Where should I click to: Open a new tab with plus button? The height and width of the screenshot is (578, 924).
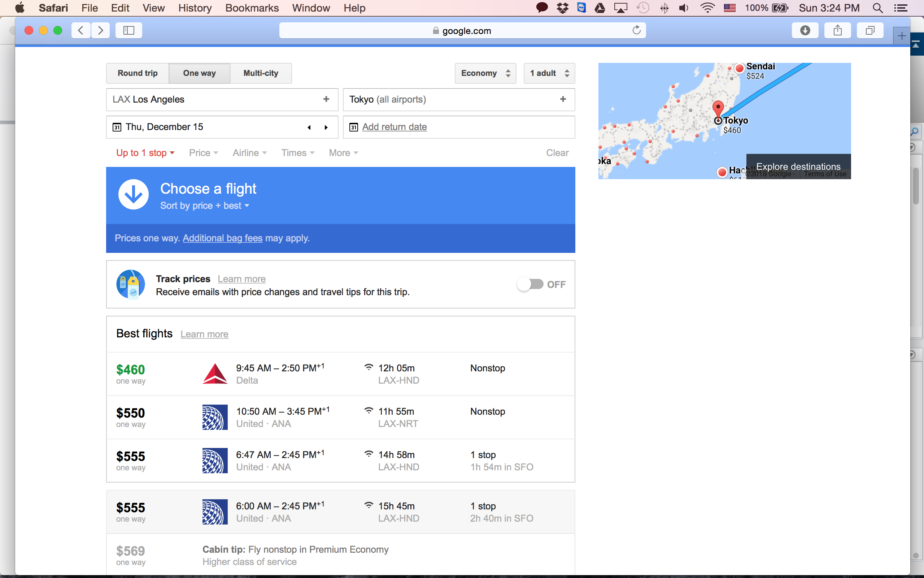pos(902,36)
